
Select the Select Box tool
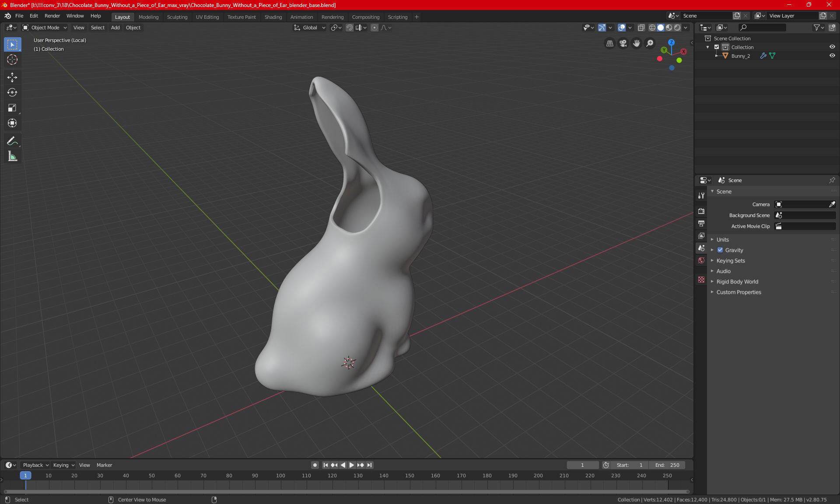(12, 45)
